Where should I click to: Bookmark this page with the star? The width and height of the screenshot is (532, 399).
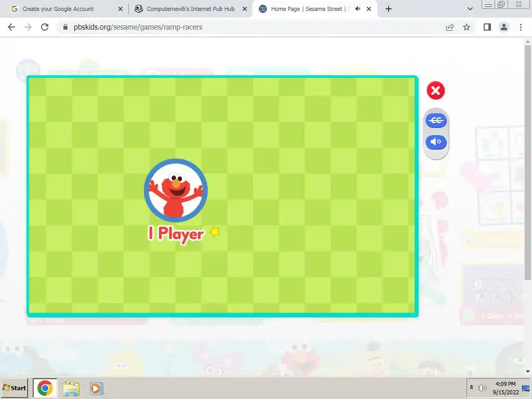[x=467, y=27]
